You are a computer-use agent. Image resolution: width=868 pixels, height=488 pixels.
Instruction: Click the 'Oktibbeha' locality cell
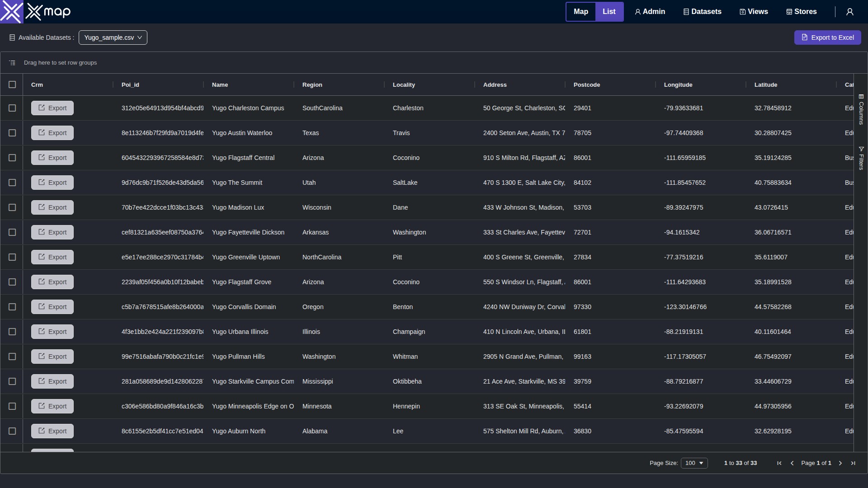407,381
